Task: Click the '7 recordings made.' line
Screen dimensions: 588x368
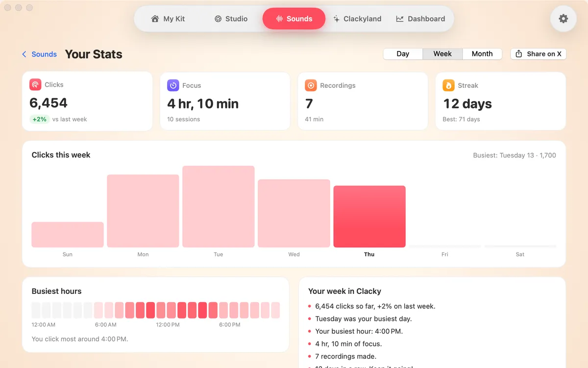Action: coord(346,356)
